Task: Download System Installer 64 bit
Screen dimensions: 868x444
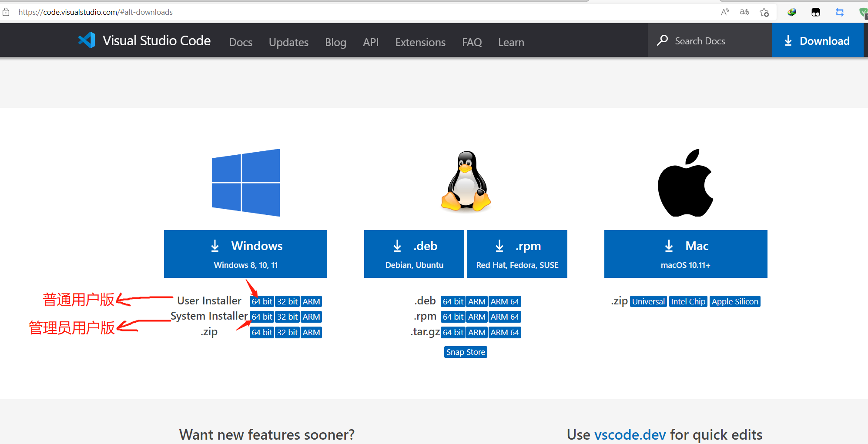Action: (x=262, y=317)
